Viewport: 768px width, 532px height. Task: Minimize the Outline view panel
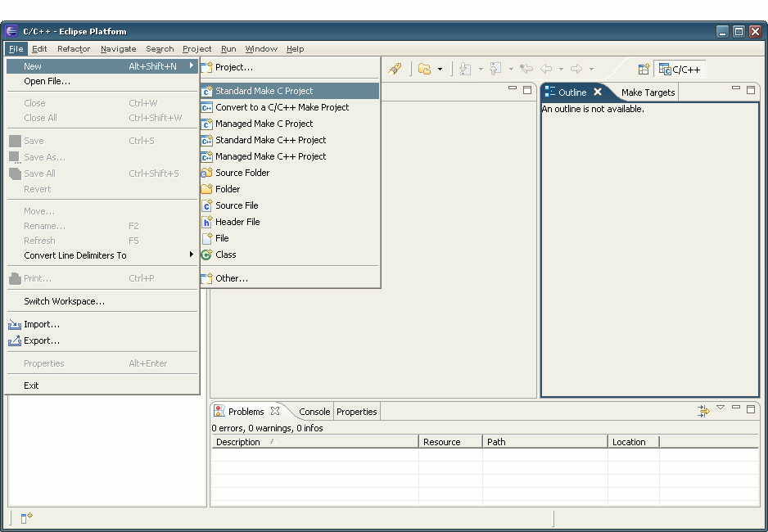click(736, 88)
